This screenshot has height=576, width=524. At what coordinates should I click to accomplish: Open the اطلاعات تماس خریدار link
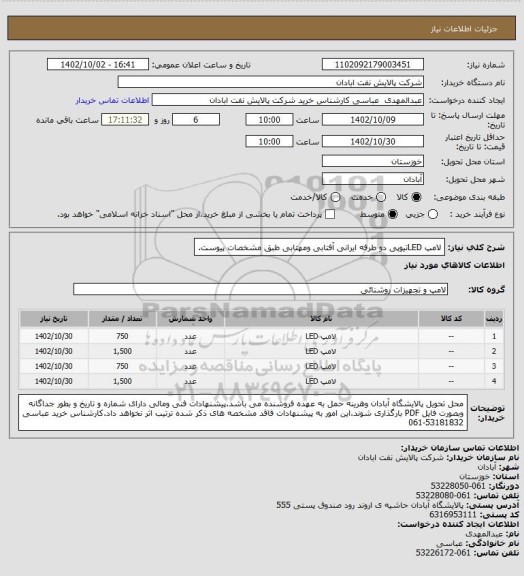coord(112,100)
